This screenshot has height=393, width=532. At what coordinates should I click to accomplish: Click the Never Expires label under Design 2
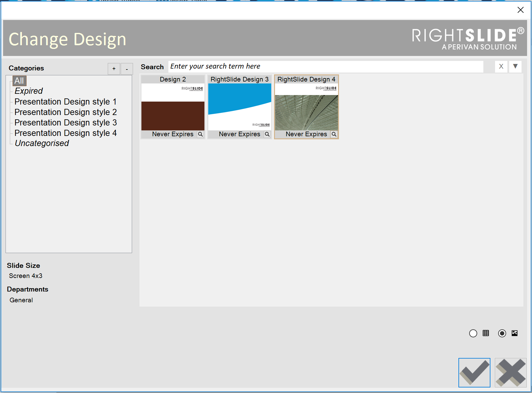[173, 134]
